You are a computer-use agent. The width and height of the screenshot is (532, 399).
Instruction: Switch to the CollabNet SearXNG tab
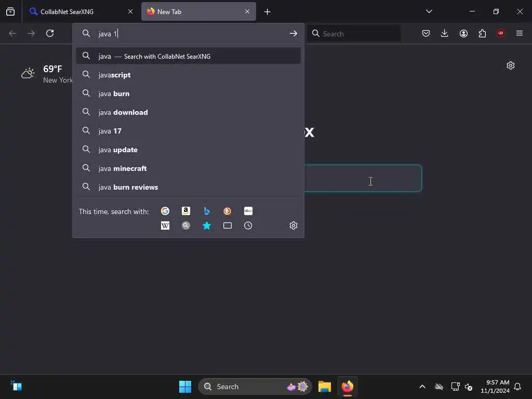click(80, 11)
